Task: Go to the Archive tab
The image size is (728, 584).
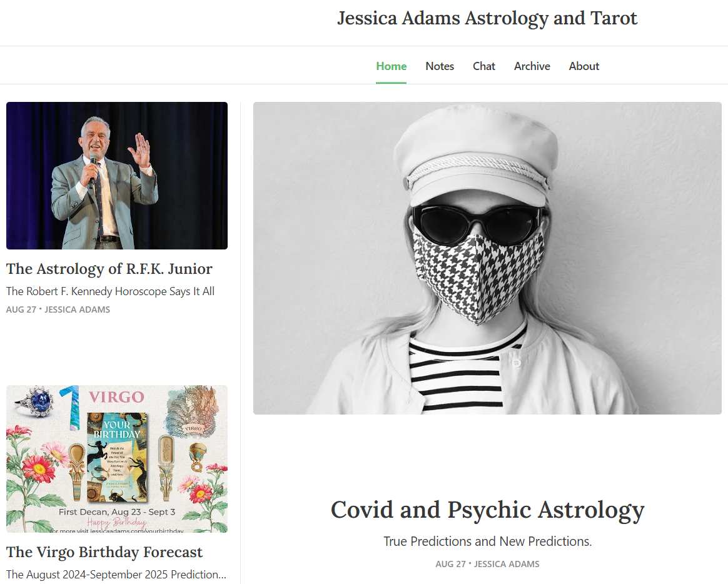Action: [532, 66]
